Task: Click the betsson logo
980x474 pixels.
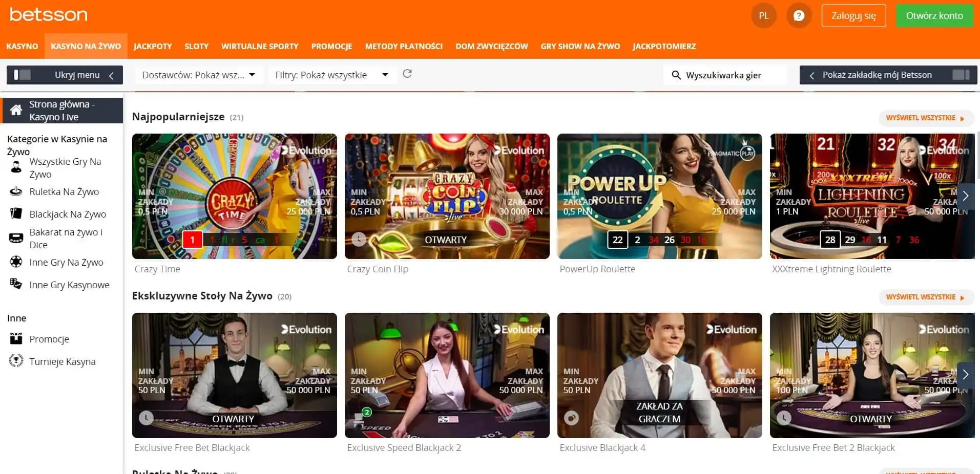Action: pos(49,15)
